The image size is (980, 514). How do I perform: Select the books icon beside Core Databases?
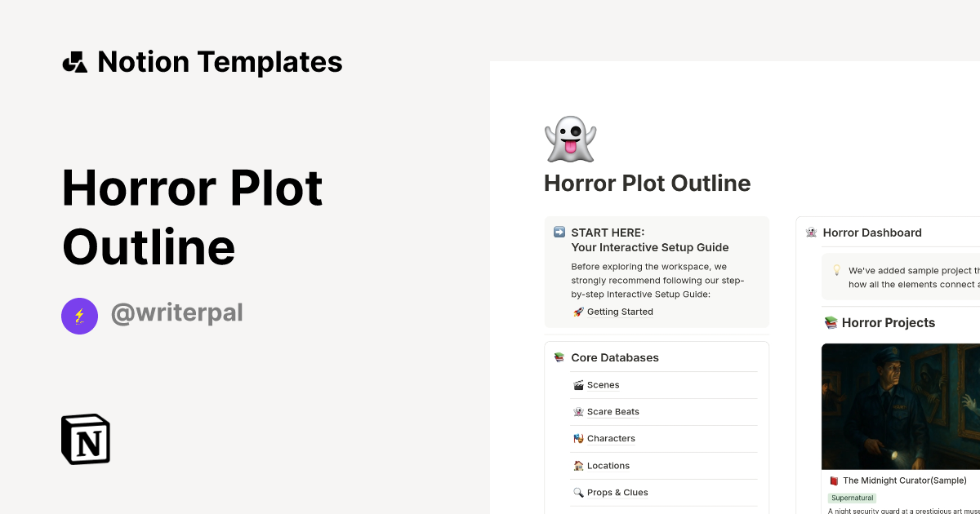pos(559,357)
